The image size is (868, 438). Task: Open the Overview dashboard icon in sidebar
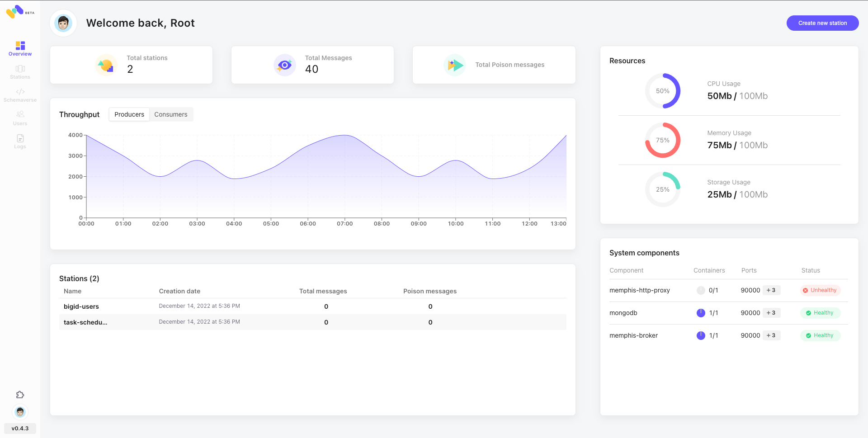pos(20,46)
